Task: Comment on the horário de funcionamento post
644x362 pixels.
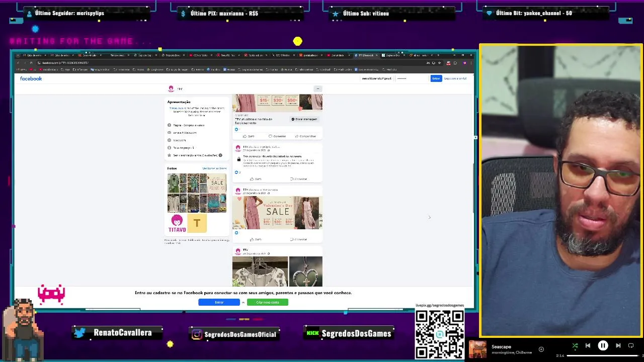Action: [277, 136]
